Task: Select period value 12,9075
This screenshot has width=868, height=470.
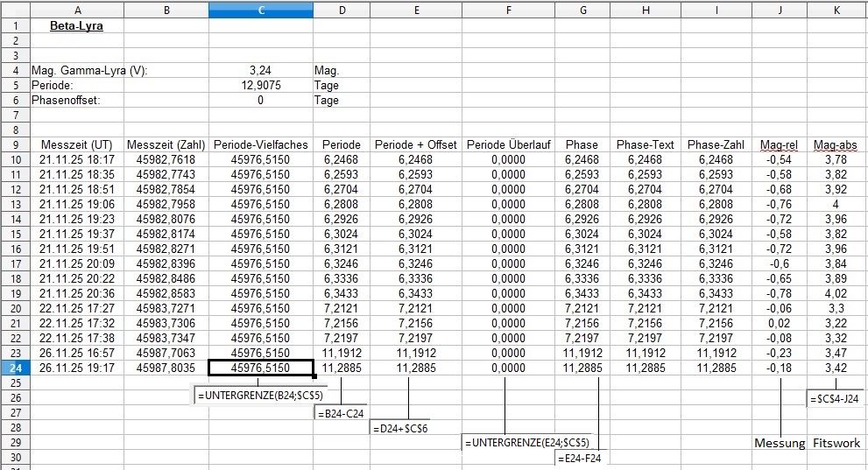Action: 261,85
